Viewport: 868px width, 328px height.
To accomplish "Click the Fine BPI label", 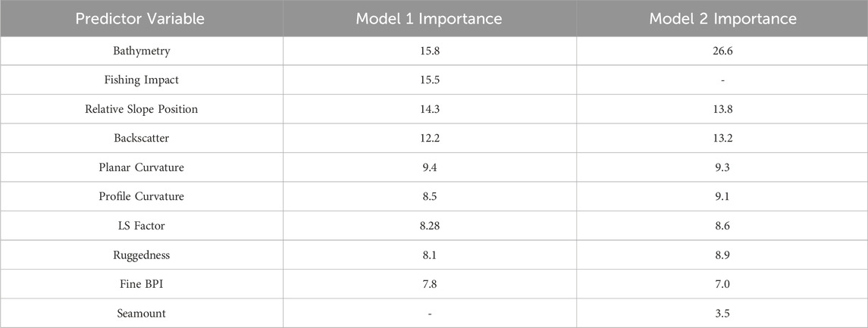I will [142, 284].
